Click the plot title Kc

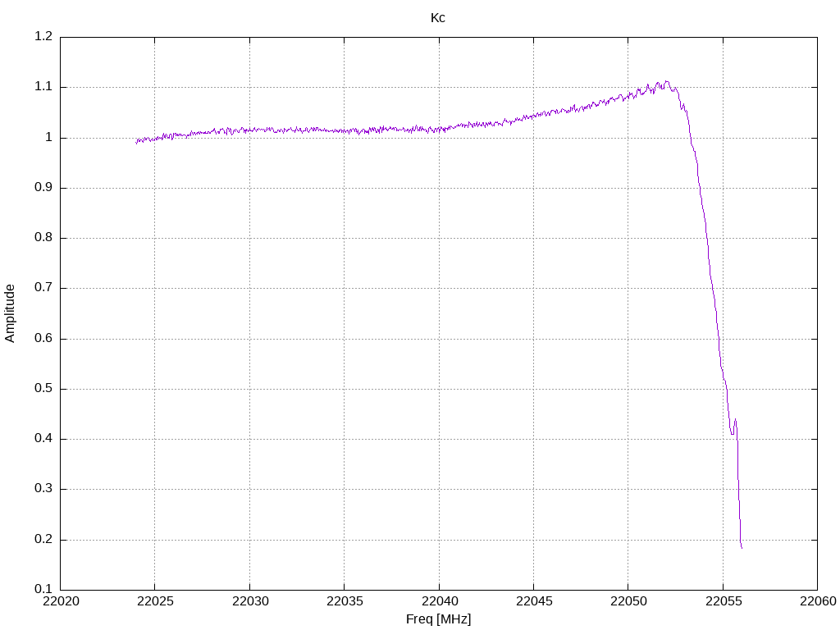click(x=438, y=18)
